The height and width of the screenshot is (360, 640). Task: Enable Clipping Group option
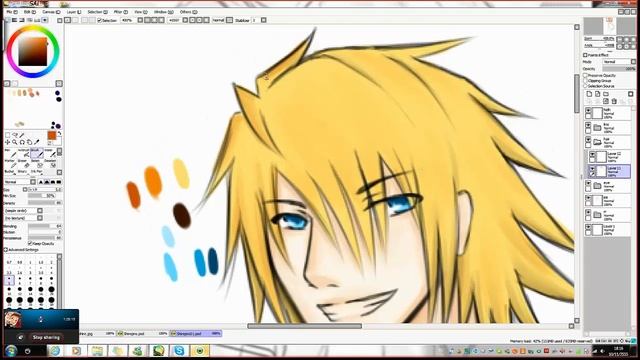(585, 81)
